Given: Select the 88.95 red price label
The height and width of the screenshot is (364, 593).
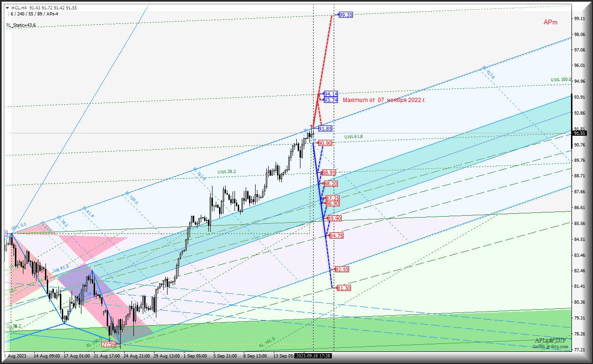Looking at the screenshot, I should pos(329,173).
